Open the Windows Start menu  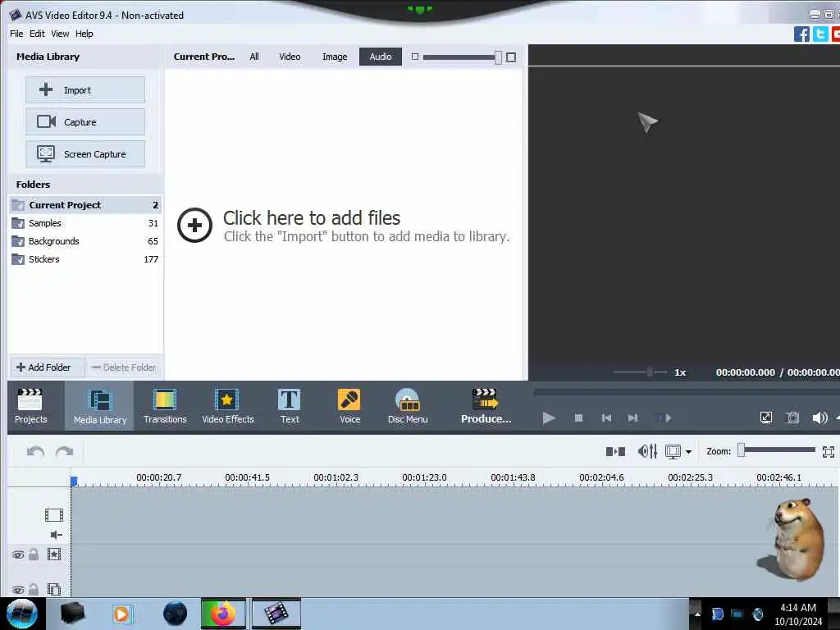tap(22, 614)
